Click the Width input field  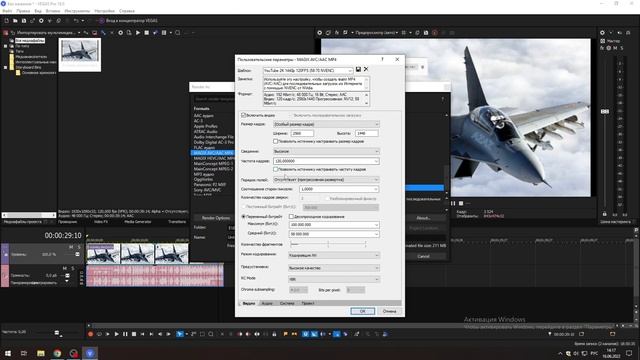pos(302,133)
